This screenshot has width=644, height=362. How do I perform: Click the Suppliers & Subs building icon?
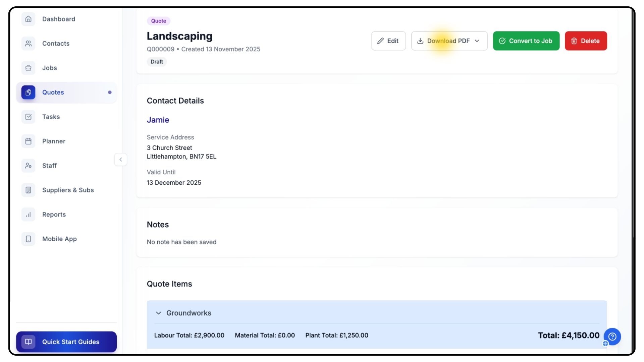[29, 190]
